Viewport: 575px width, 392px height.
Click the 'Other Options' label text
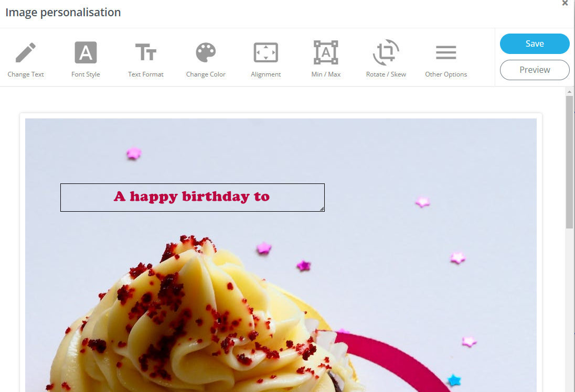(x=446, y=74)
